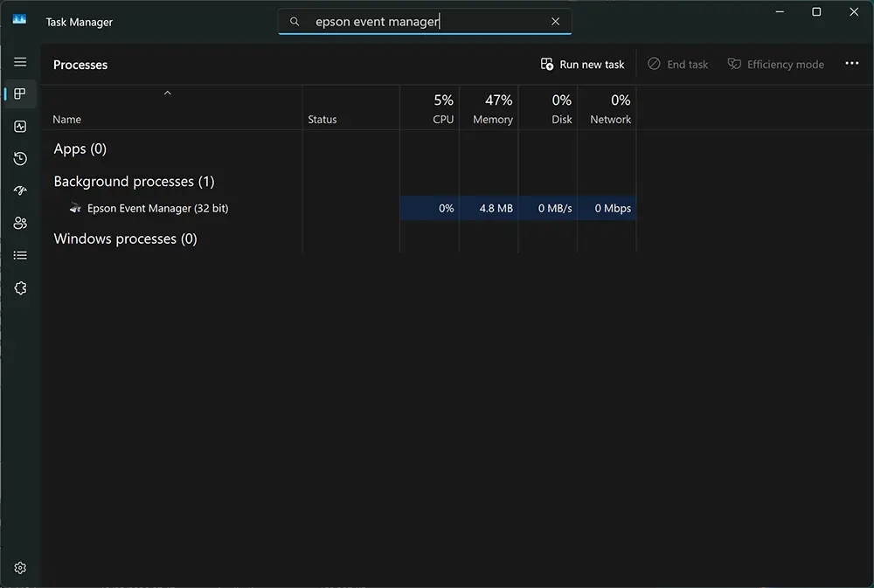Toggle the sort direction arrow above Name
The height and width of the screenshot is (588, 874).
(167, 93)
